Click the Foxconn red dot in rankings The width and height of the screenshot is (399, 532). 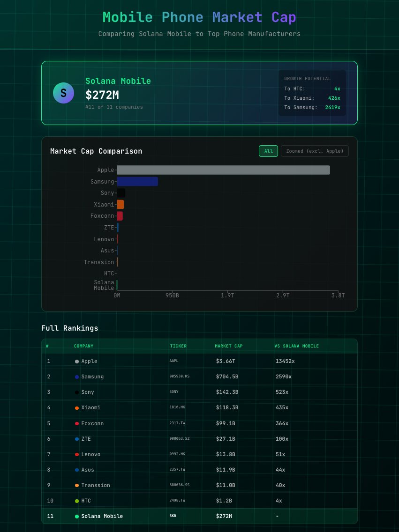pyautogui.click(x=77, y=423)
